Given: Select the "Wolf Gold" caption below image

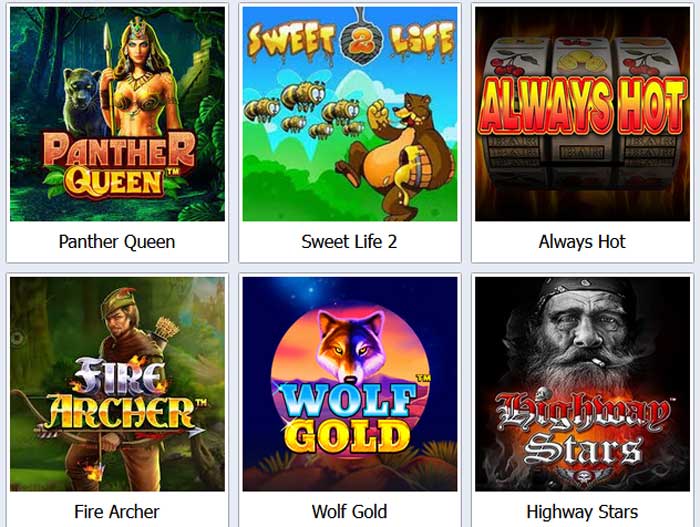Looking at the screenshot, I should (x=350, y=512).
